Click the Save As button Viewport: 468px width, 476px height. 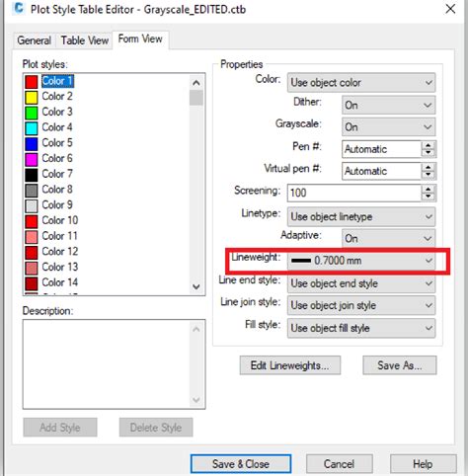coord(400,365)
